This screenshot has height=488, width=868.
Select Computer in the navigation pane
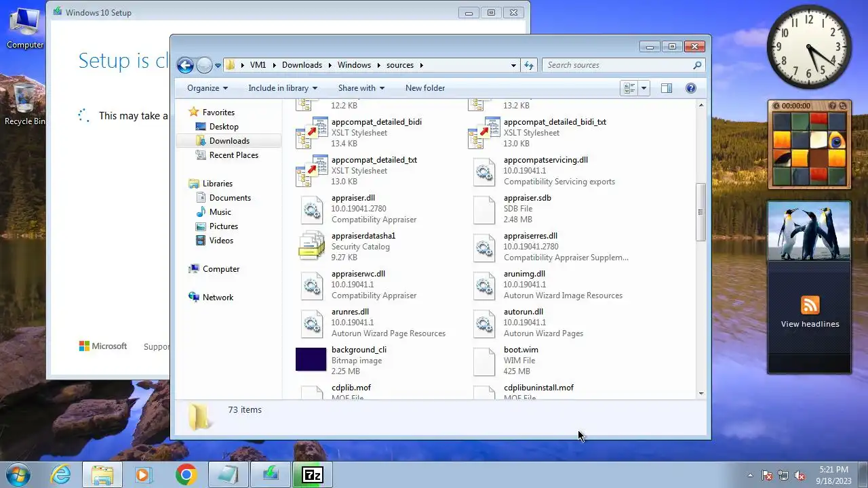pyautogui.click(x=221, y=269)
